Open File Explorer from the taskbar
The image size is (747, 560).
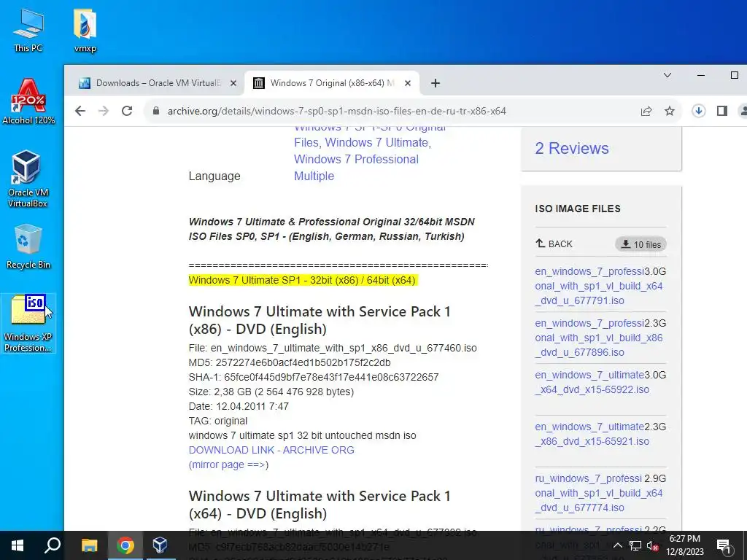tap(89, 545)
